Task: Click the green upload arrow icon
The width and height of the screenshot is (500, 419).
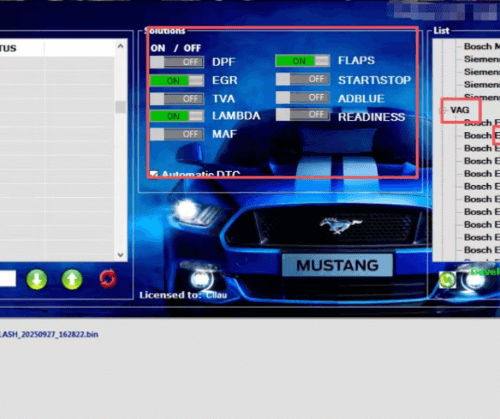Action: click(72, 279)
